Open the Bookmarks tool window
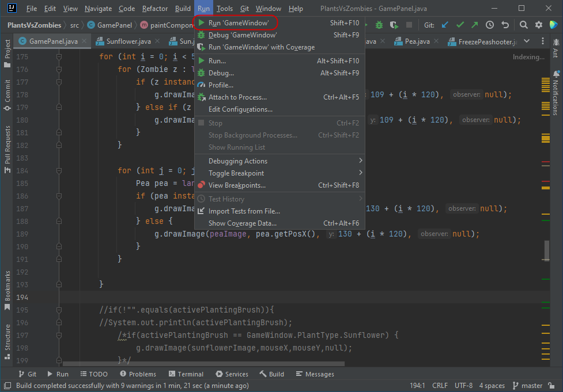The image size is (563, 392). (7, 291)
